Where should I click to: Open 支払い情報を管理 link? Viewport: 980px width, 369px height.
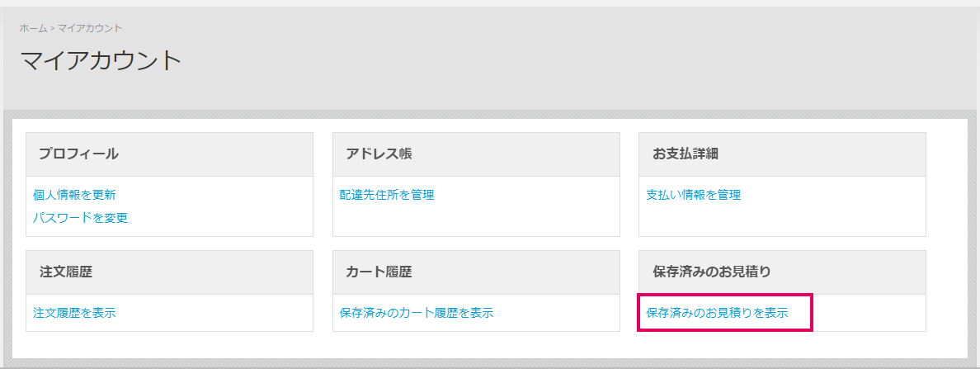pos(693,195)
